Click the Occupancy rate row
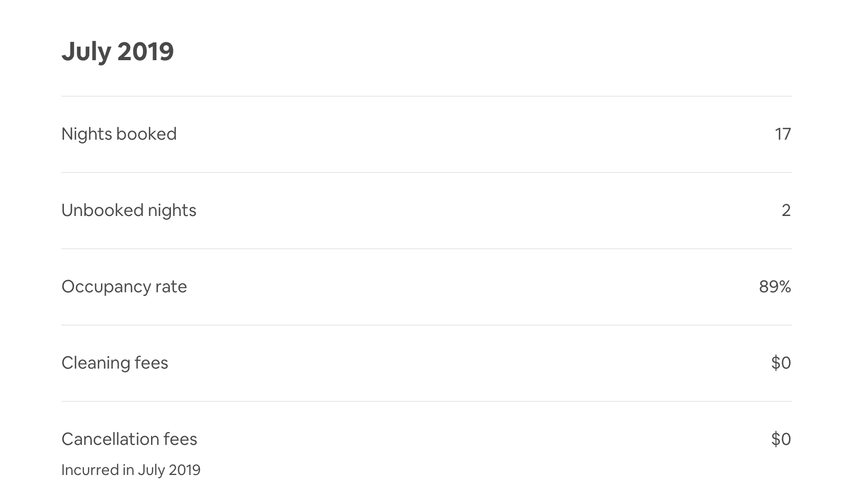Image resolution: width=846 pixels, height=504 pixels. pos(426,287)
